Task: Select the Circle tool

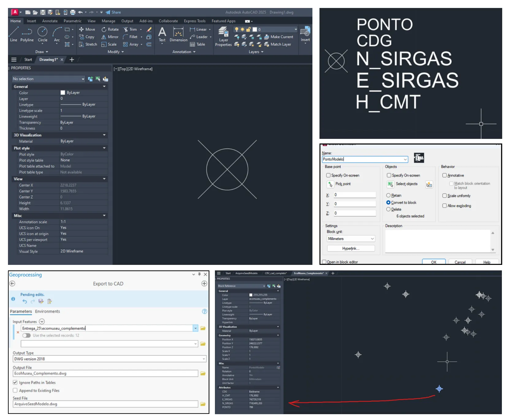Action: [43, 34]
